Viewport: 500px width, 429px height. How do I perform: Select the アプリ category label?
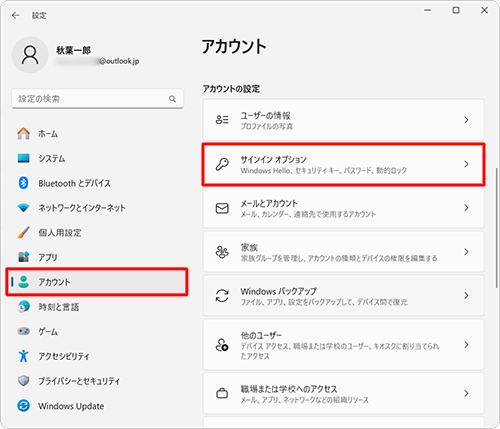tap(48, 257)
